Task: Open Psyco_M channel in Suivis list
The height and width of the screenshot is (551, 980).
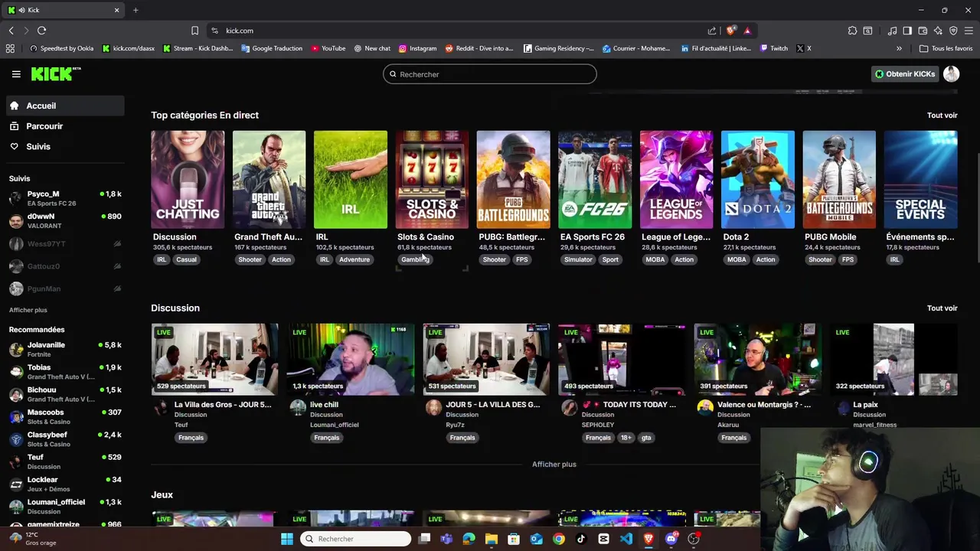Action: pyautogui.click(x=65, y=198)
